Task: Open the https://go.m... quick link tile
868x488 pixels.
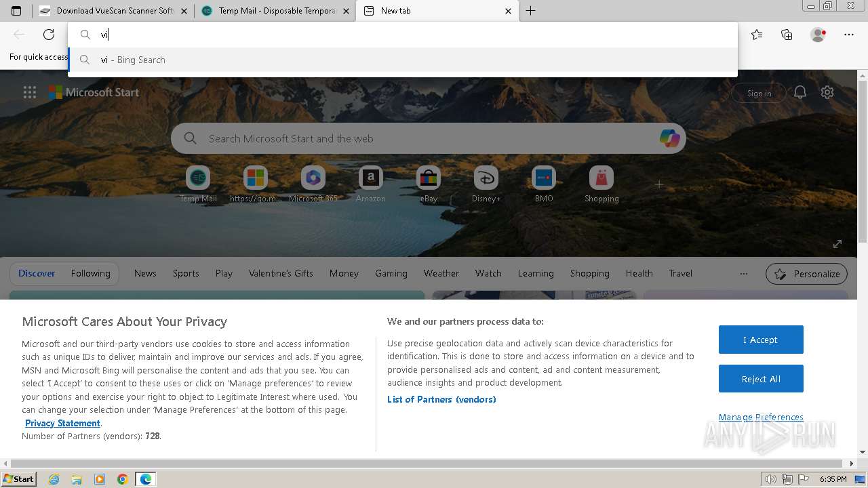Action: pos(256,184)
